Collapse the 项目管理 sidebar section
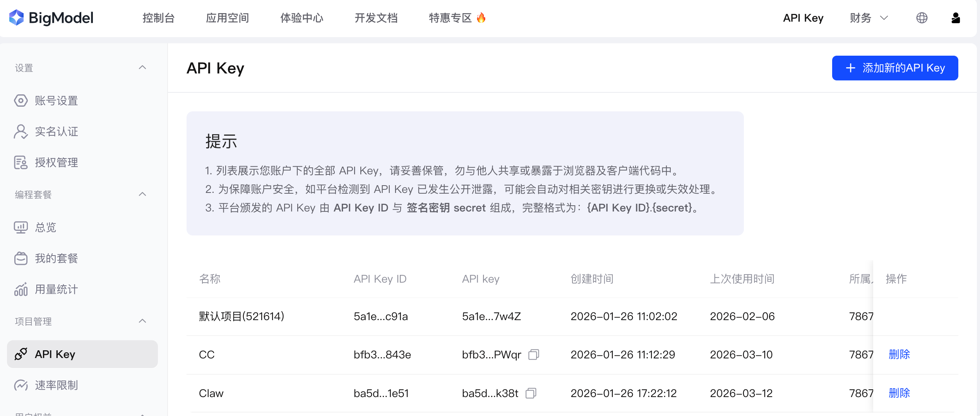The image size is (980, 416). tap(142, 321)
